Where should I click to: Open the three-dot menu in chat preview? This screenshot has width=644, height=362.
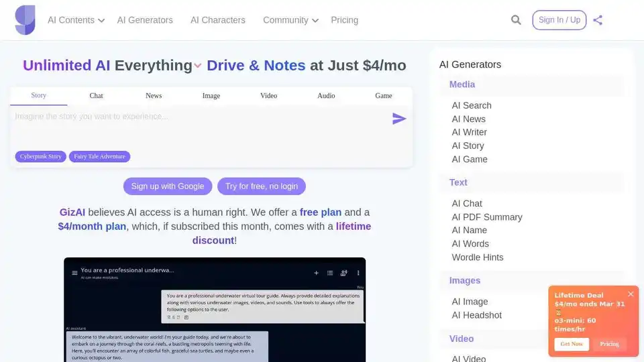pyautogui.click(x=358, y=273)
